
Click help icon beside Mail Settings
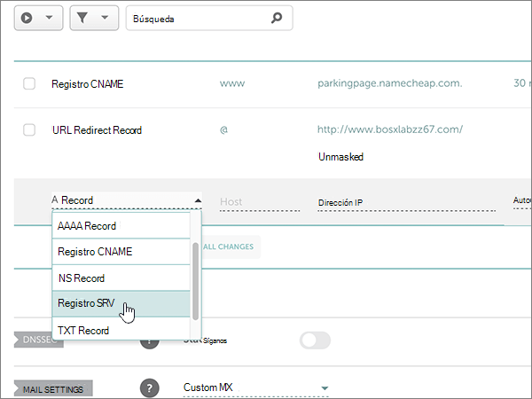tap(149, 387)
